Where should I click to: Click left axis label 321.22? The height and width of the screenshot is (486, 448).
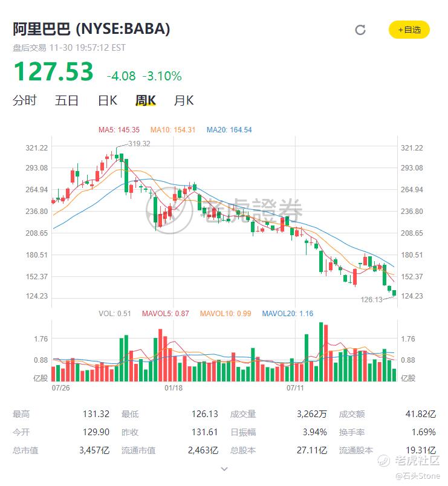[37, 148]
